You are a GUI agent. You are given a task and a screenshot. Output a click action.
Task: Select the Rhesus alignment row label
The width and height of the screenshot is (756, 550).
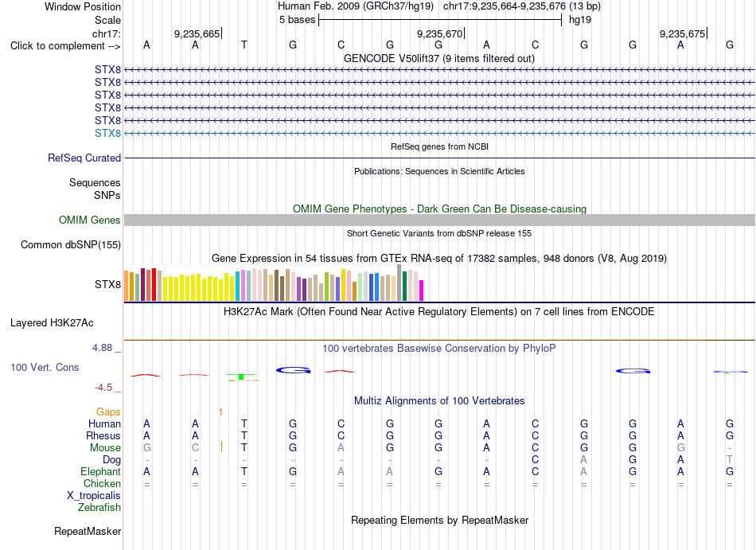103,435
